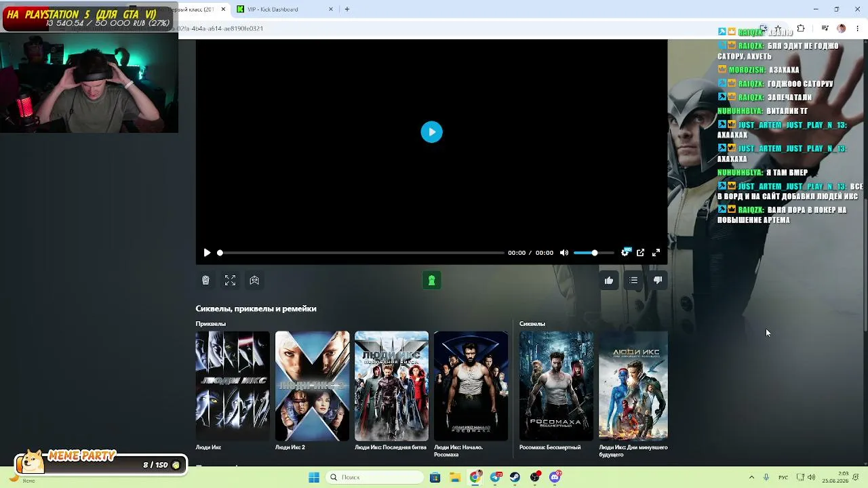
Task: Open player quality settings gear
Action: click(x=625, y=252)
